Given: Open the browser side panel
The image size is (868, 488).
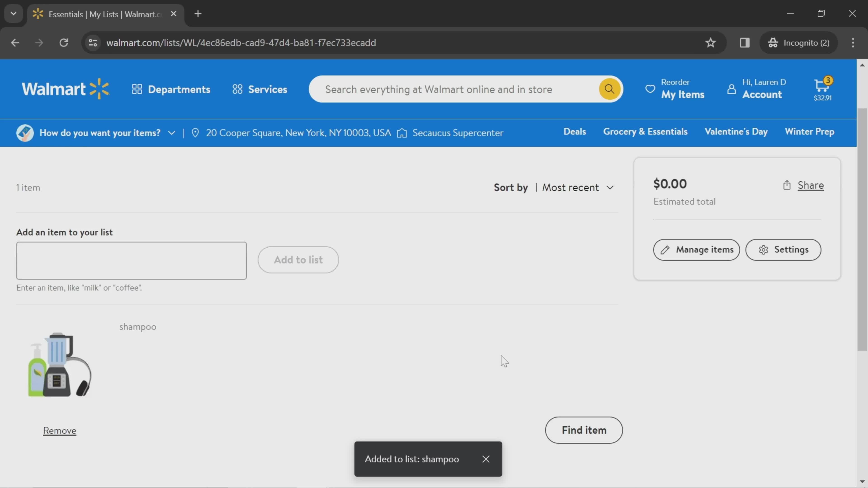Looking at the screenshot, I should [x=745, y=43].
